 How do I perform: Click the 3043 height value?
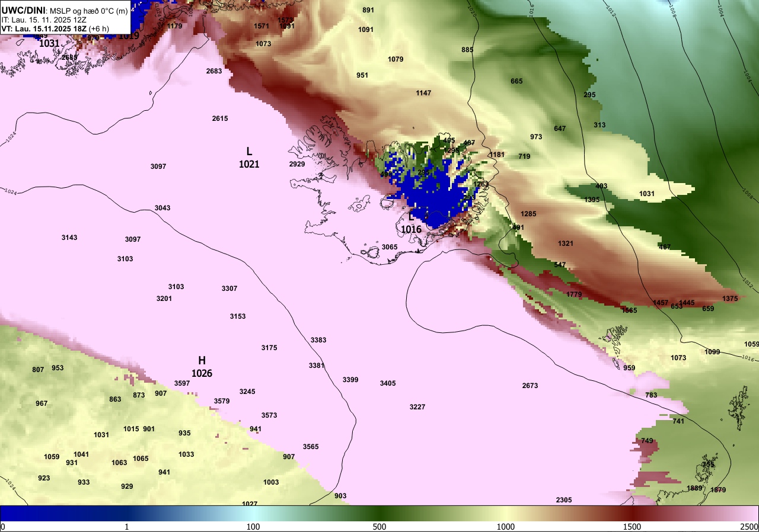[162, 208]
